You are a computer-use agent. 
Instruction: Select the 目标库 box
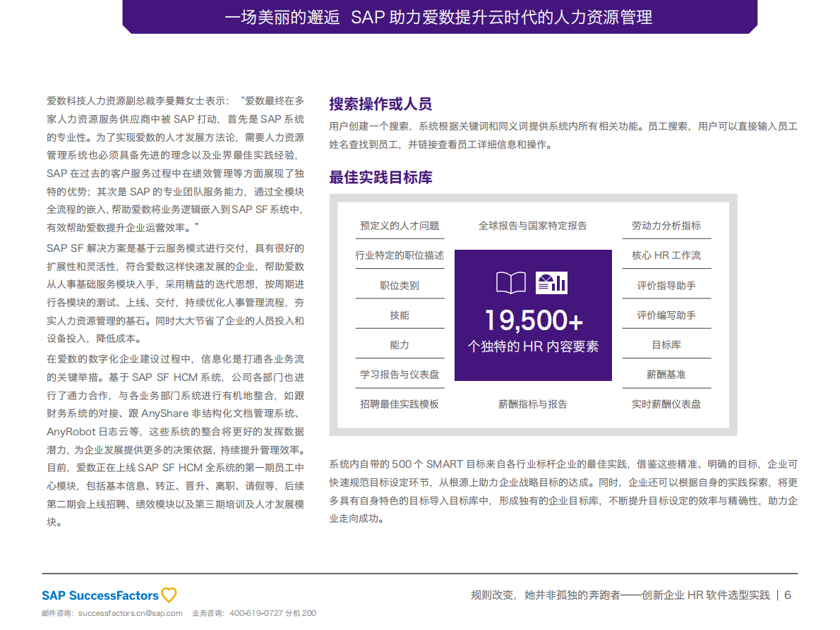[666, 344]
